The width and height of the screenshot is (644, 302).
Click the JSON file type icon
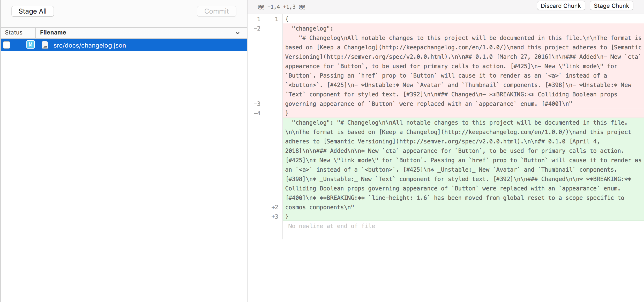[x=45, y=45]
